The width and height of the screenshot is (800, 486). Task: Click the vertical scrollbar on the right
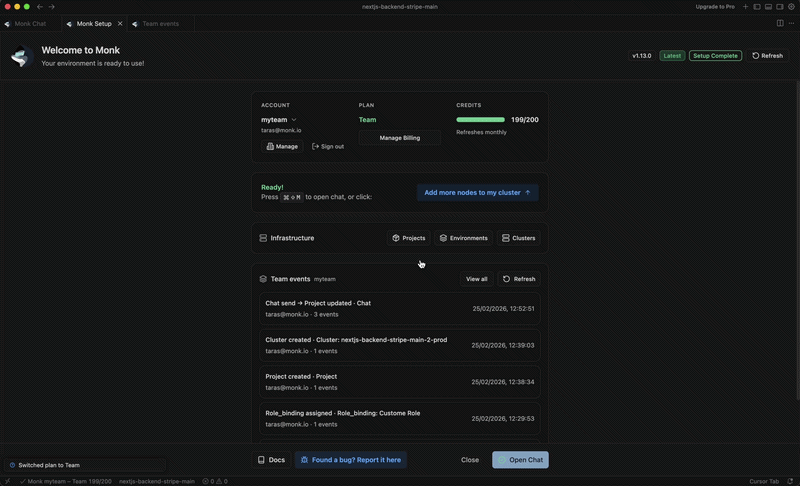pyautogui.click(x=798, y=240)
